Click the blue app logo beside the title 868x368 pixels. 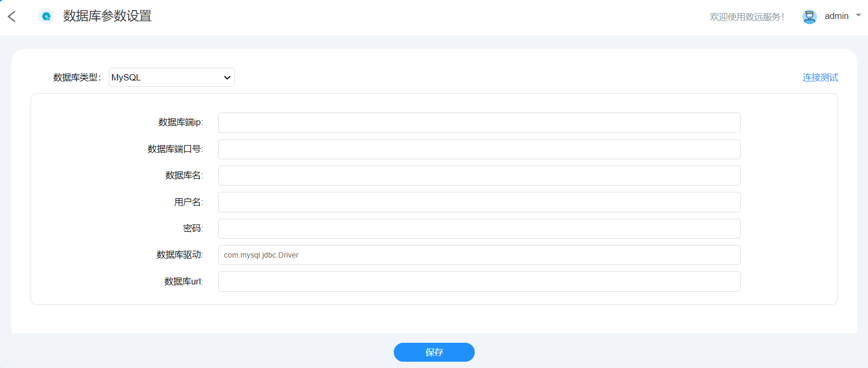[x=46, y=16]
